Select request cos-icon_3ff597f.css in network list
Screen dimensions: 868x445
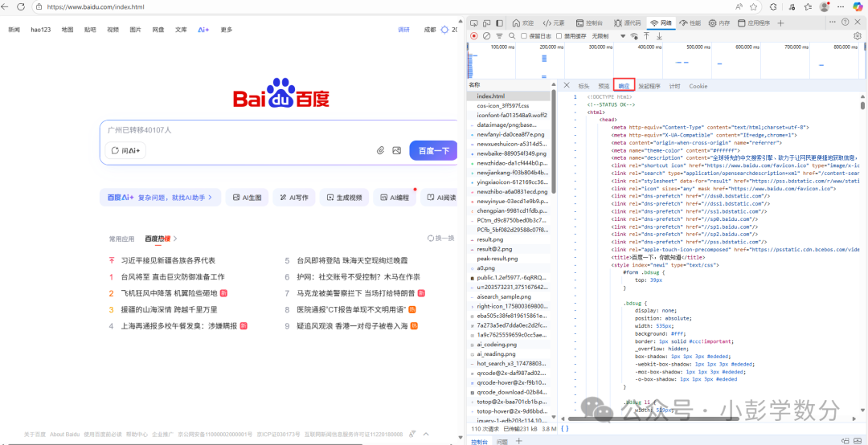[x=503, y=105]
